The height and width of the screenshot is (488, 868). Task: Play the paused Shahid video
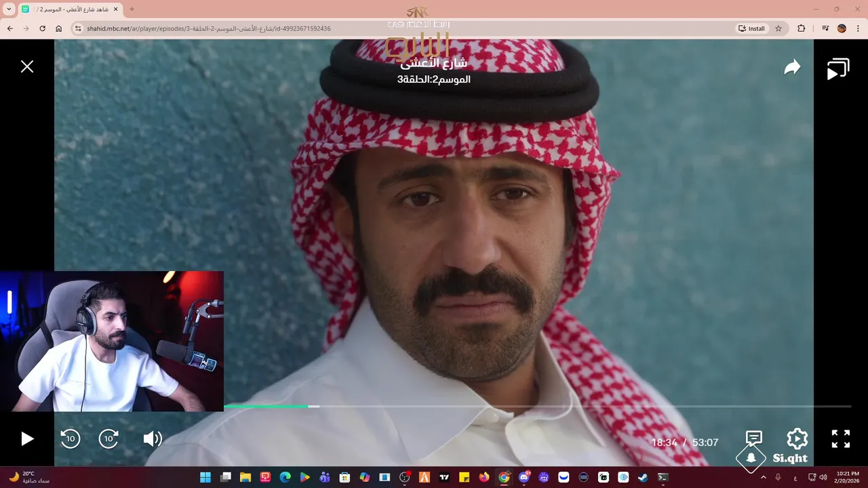[x=27, y=439]
